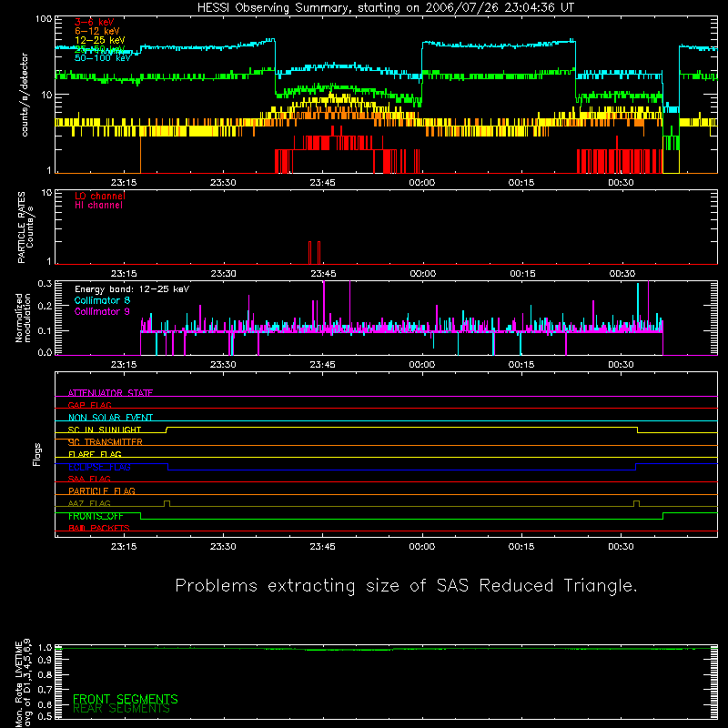Select the HI channel legend label
The image size is (728, 728).
[x=98, y=206]
